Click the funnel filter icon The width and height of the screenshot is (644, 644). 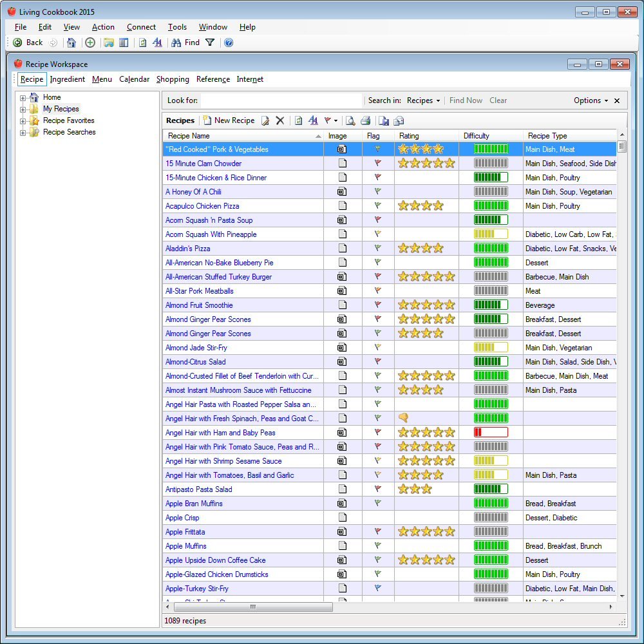[210, 43]
